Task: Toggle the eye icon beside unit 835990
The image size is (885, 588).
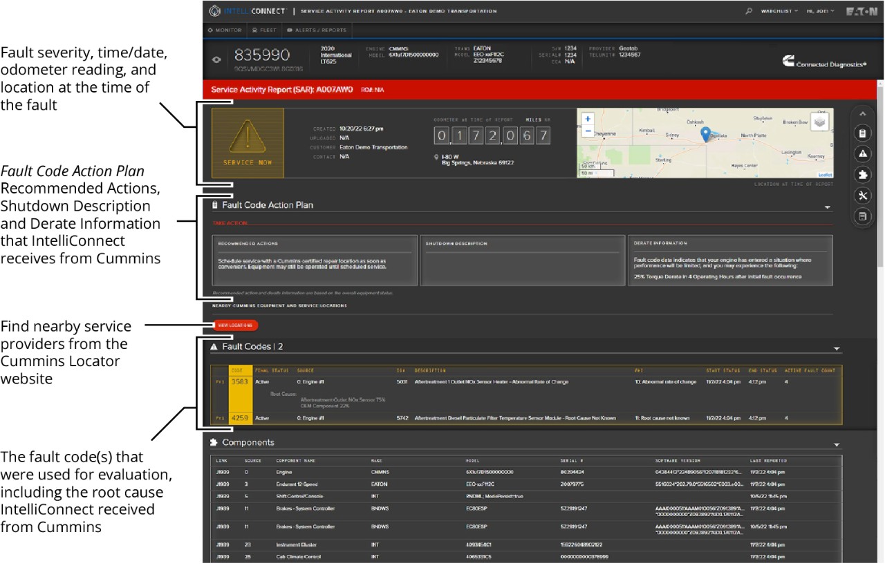Action: [216, 60]
